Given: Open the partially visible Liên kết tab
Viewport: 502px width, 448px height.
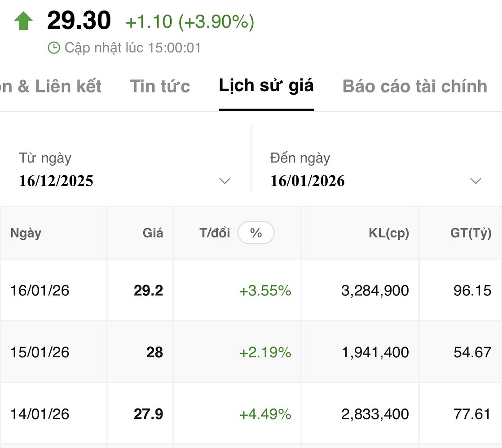Looking at the screenshot, I should (51, 86).
